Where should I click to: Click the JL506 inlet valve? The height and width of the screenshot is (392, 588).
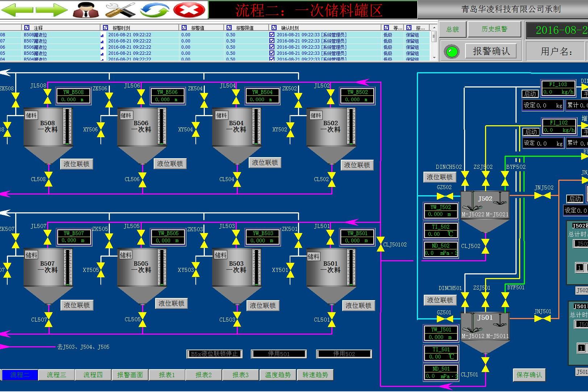coord(141,97)
